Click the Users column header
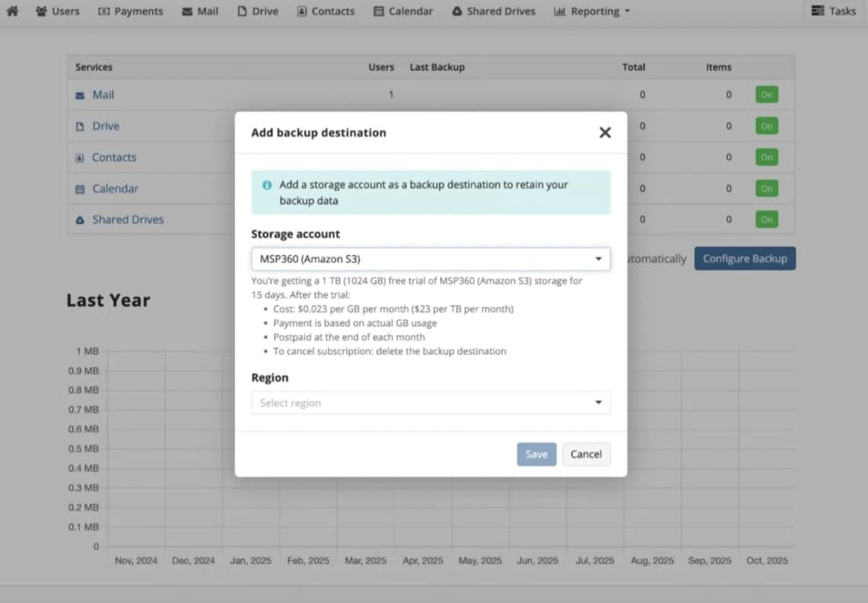The image size is (868, 603). point(382,67)
